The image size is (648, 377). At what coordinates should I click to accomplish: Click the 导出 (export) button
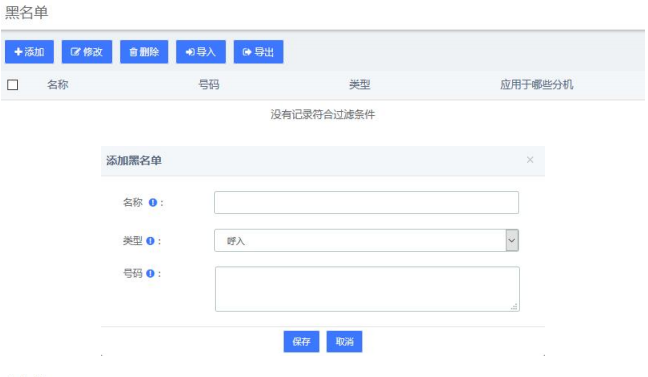pos(258,52)
